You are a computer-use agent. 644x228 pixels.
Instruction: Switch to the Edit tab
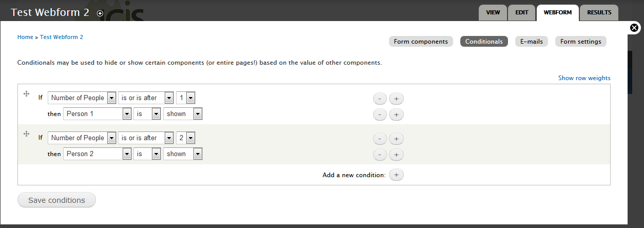point(521,13)
